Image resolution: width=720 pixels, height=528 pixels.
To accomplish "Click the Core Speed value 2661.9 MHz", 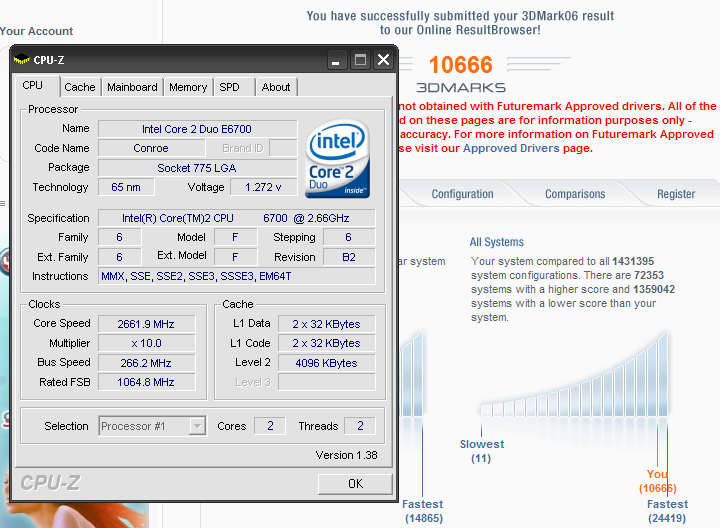I will (x=146, y=324).
